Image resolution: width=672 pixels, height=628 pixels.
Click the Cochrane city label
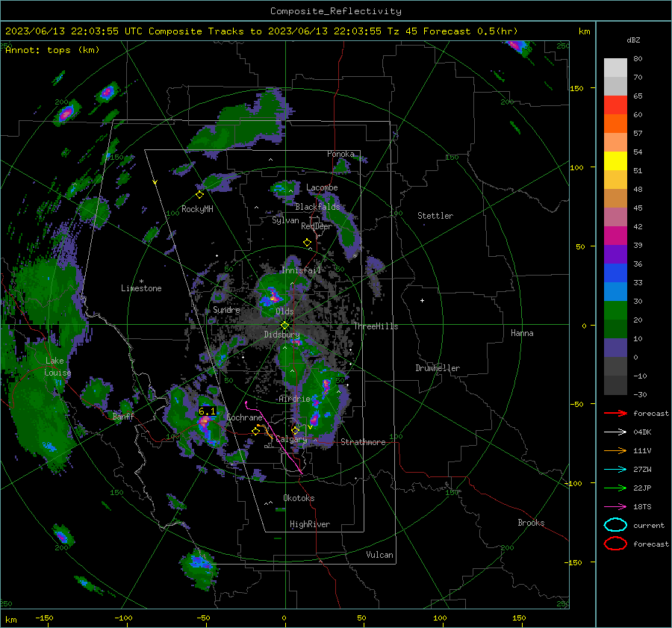(x=244, y=417)
